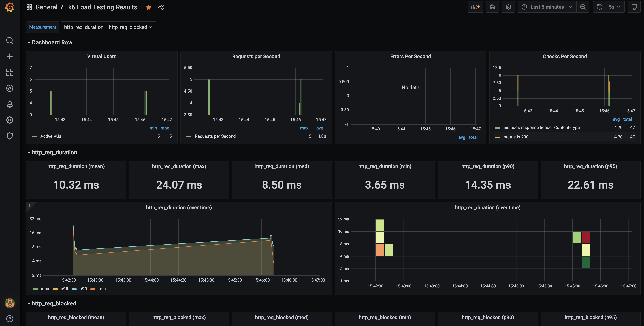Click the Create plus icon in sidebar
644x326 pixels.
pos(10,56)
